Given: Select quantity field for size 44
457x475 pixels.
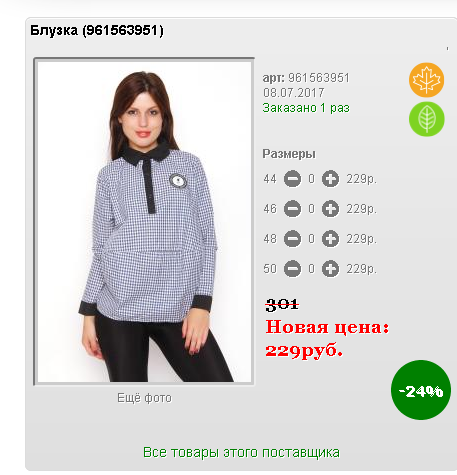Looking at the screenshot, I should [311, 179].
